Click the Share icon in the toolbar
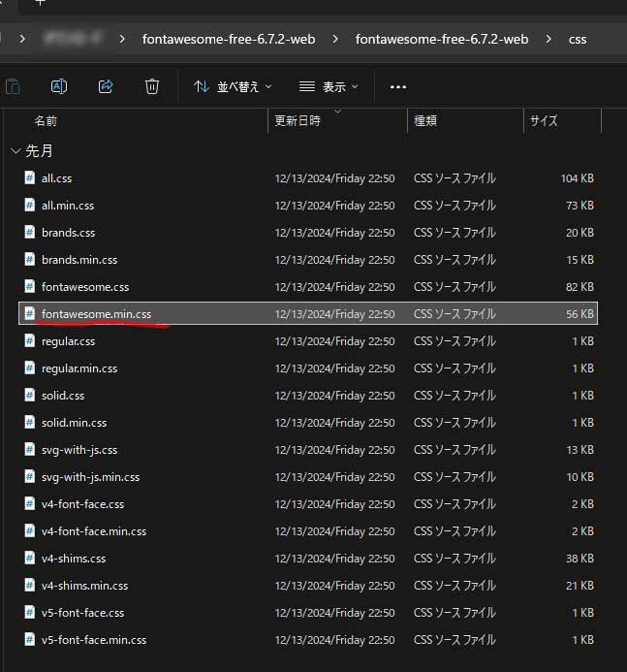 [106, 86]
